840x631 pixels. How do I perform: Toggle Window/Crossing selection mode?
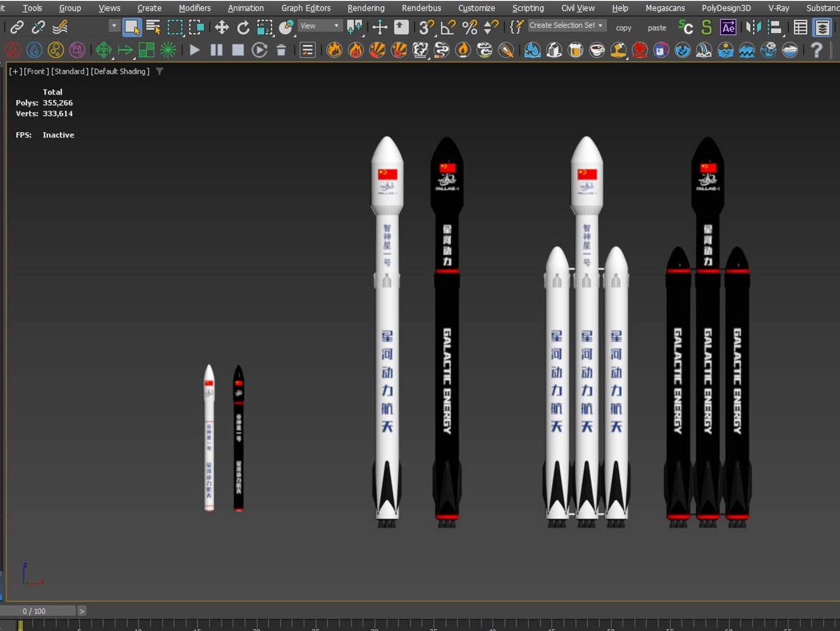[x=197, y=27]
